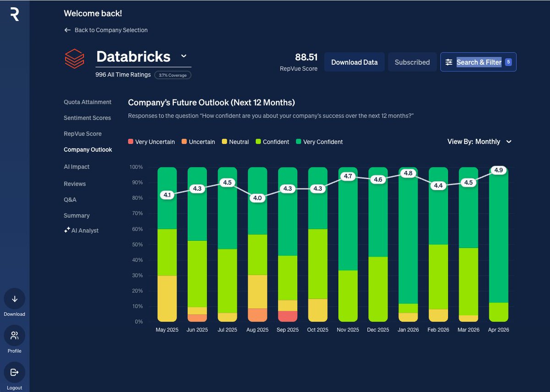Click the 4.0 score marker
Screen dimensions: 550x392
257,198
